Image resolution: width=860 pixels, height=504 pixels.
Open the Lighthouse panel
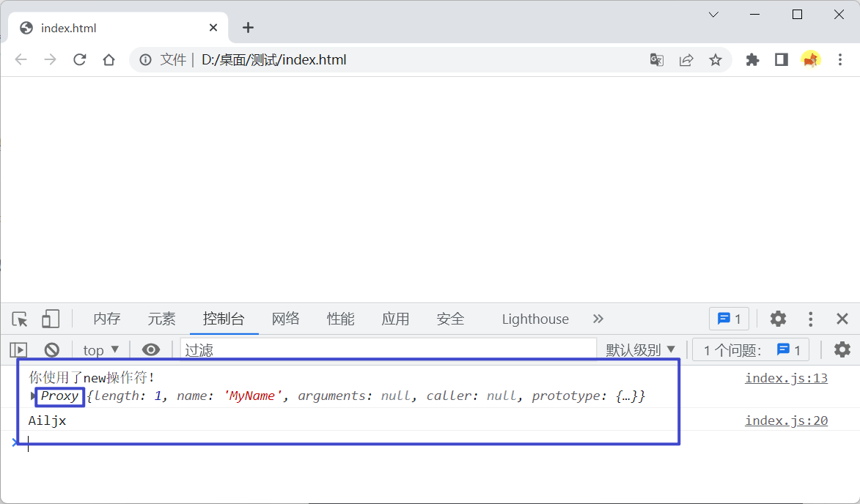534,319
